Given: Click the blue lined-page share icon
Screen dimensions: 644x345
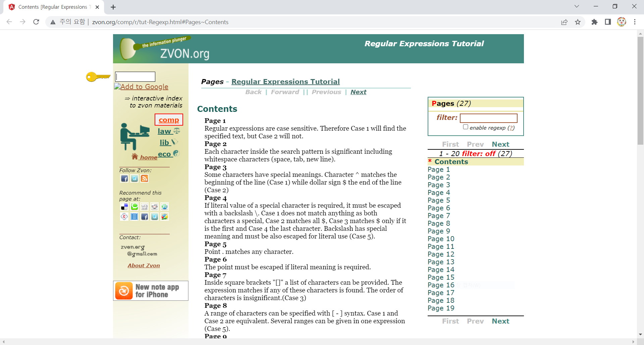Looking at the screenshot, I should [135, 217].
